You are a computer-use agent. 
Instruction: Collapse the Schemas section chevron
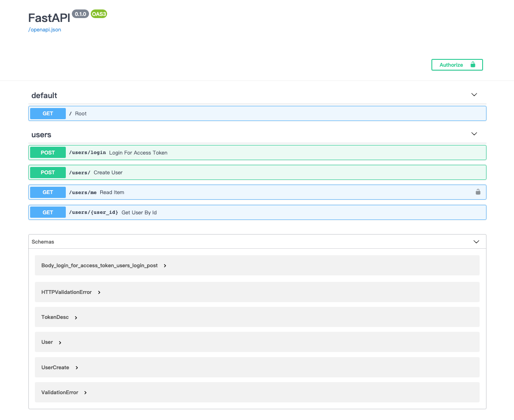coord(476,242)
